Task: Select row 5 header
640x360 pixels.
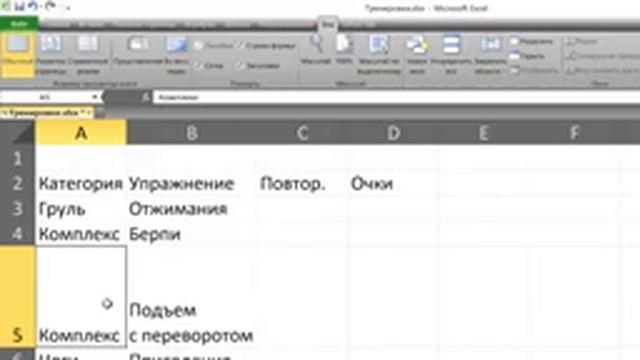Action: click(x=17, y=297)
